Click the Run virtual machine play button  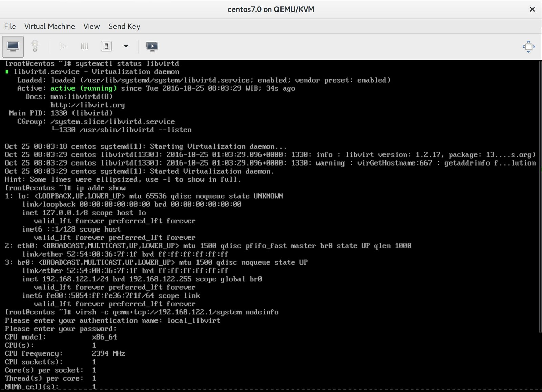click(63, 46)
